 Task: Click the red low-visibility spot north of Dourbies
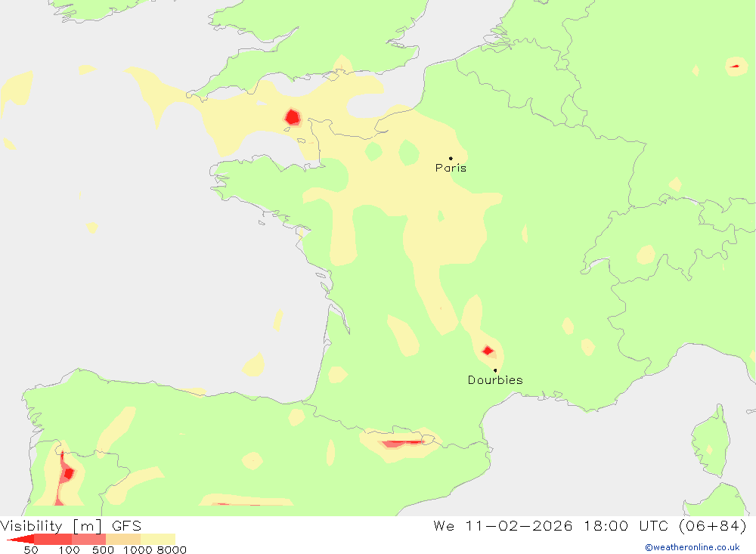pyautogui.click(x=488, y=351)
